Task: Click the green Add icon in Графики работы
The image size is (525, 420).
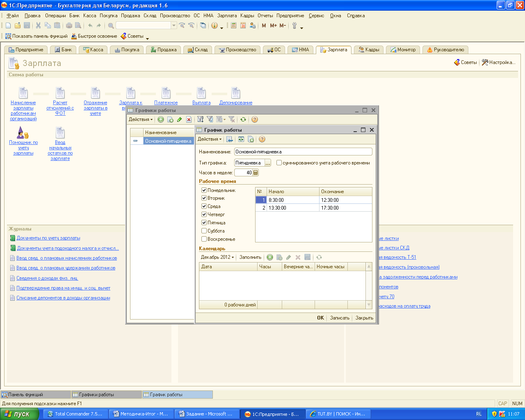Action: 161,119
